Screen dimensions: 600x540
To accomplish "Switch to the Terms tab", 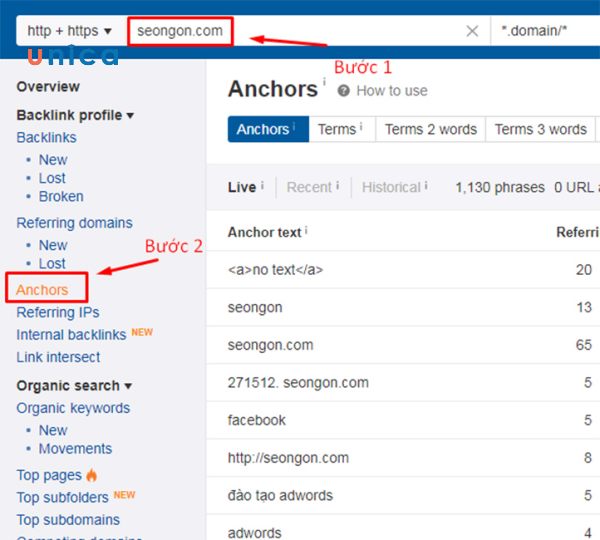I will pos(342,129).
